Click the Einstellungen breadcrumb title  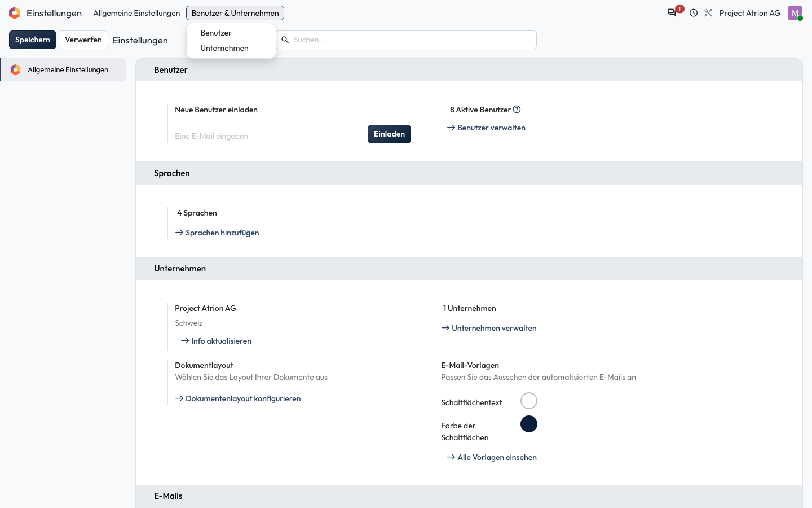(140, 40)
